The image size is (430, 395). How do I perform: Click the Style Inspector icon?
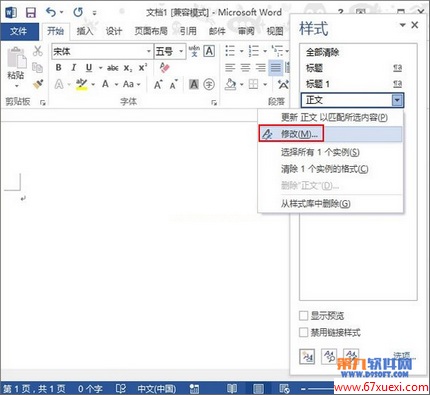329,357
